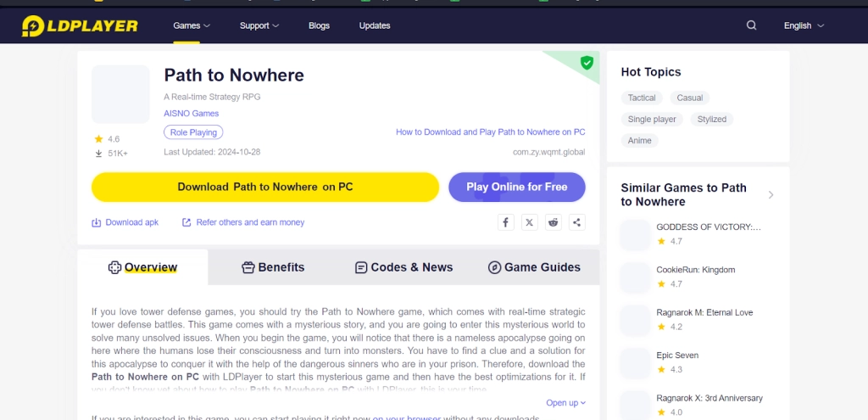Open the AISNO Games developer link
The width and height of the screenshot is (868, 420).
coord(191,114)
